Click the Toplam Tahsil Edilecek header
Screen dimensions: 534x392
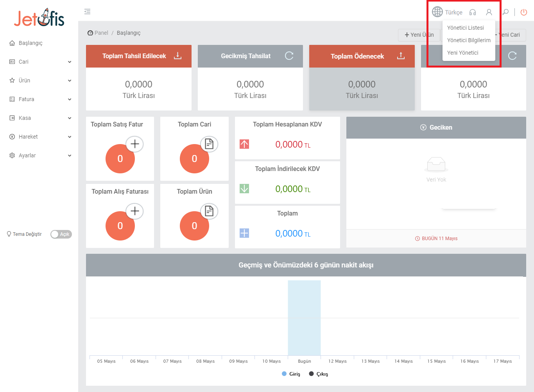(139, 56)
